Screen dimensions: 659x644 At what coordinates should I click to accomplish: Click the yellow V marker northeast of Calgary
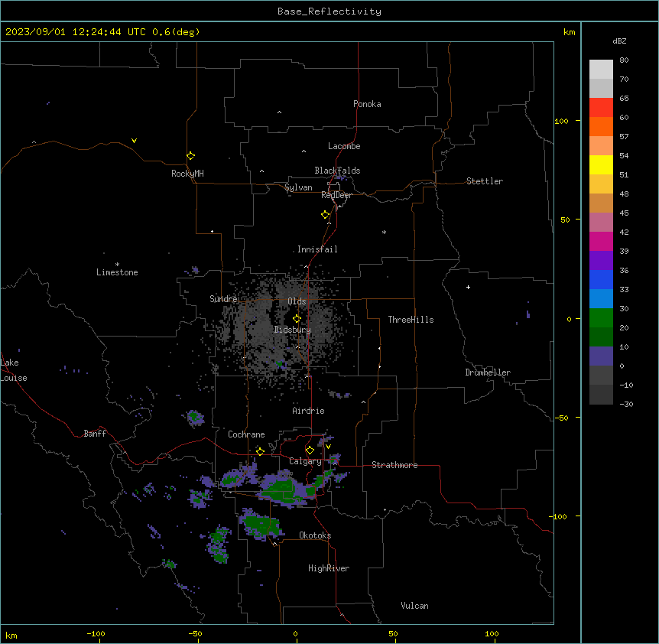[328, 447]
